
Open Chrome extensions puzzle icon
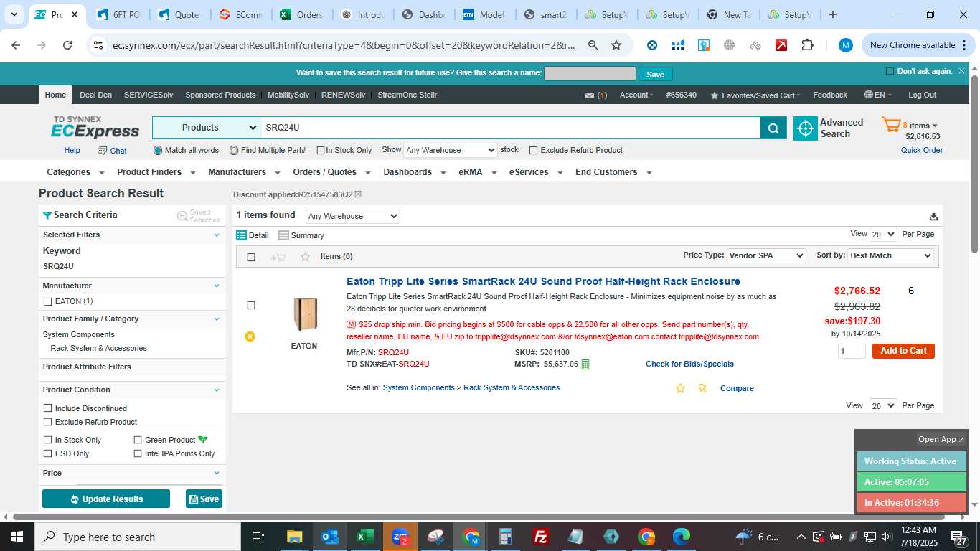pos(807,45)
